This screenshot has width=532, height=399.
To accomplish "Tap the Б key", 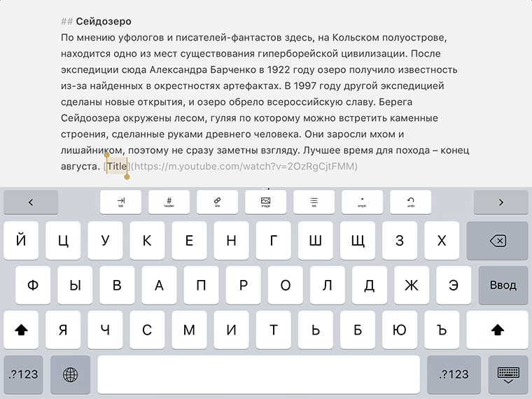I will pyautogui.click(x=358, y=330).
